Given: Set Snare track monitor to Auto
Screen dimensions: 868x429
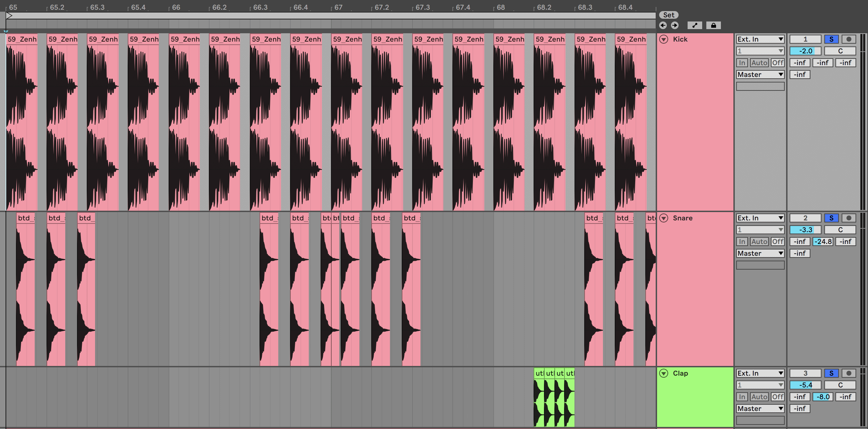Looking at the screenshot, I should (759, 242).
